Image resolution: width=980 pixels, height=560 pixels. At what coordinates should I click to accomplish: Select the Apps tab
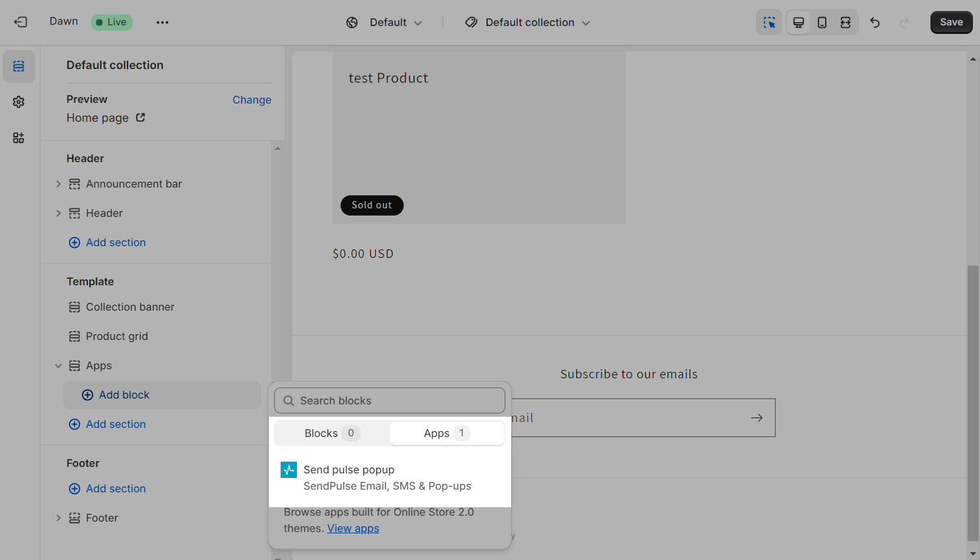point(447,434)
